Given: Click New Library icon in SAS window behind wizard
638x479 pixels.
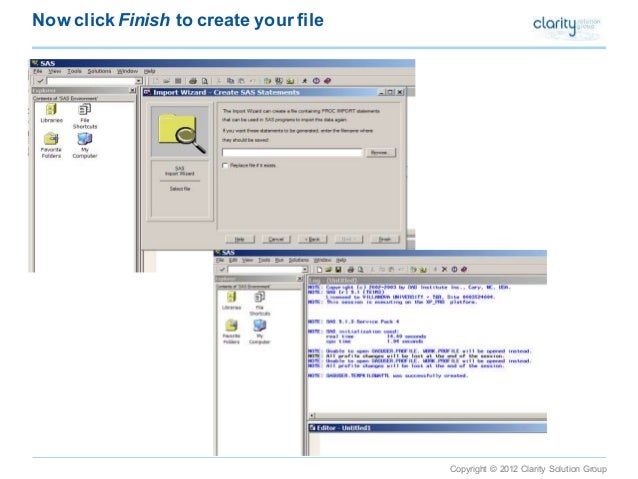Looking at the screenshot, I should click(x=267, y=81).
